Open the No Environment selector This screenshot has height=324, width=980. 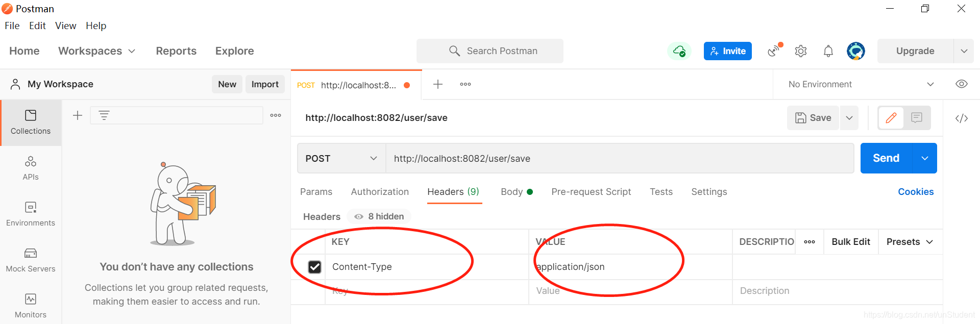[861, 84]
